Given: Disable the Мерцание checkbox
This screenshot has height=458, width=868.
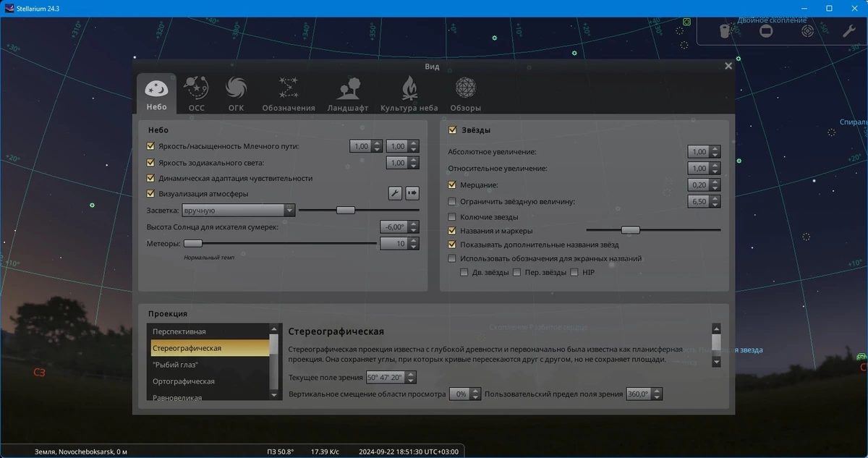Looking at the screenshot, I should pyautogui.click(x=453, y=185).
